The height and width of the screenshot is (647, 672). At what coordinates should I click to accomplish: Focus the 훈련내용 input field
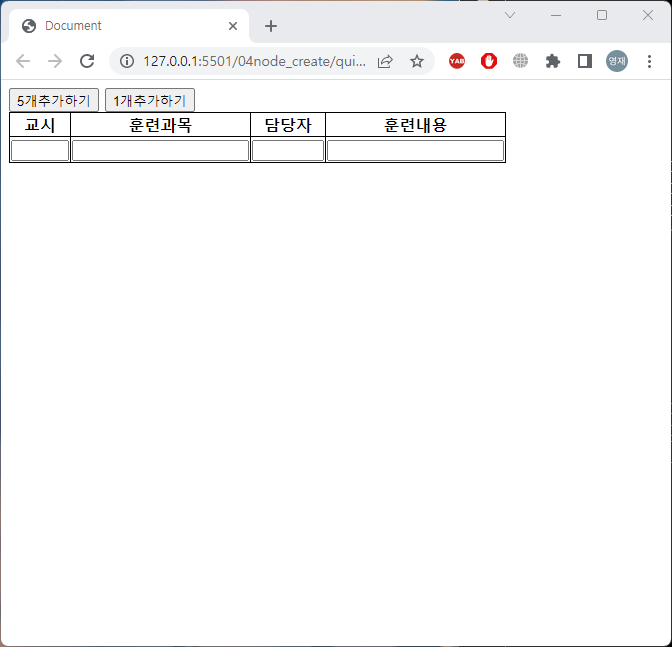415,150
